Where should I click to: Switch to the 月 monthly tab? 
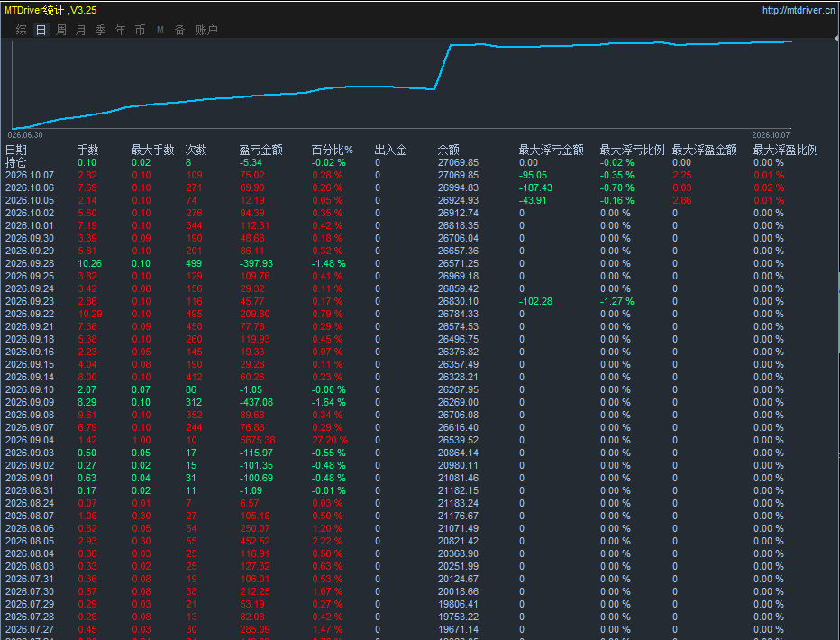coord(81,30)
